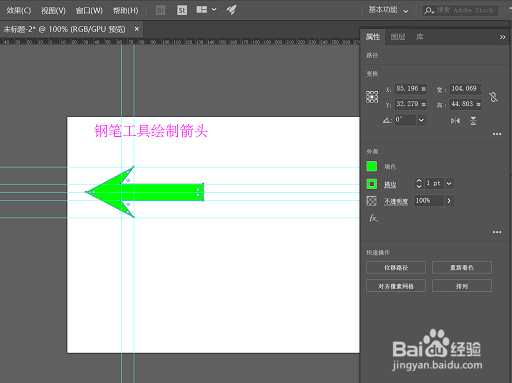Click the stroke color swatch

(372, 184)
